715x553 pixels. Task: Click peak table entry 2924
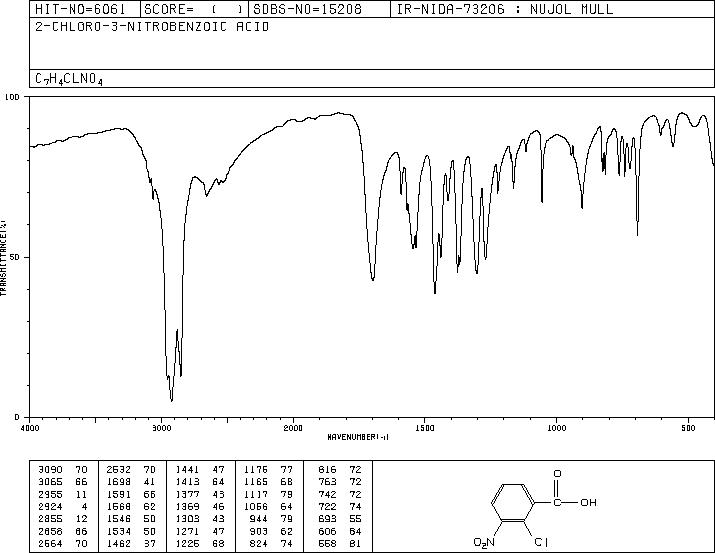click(50, 506)
